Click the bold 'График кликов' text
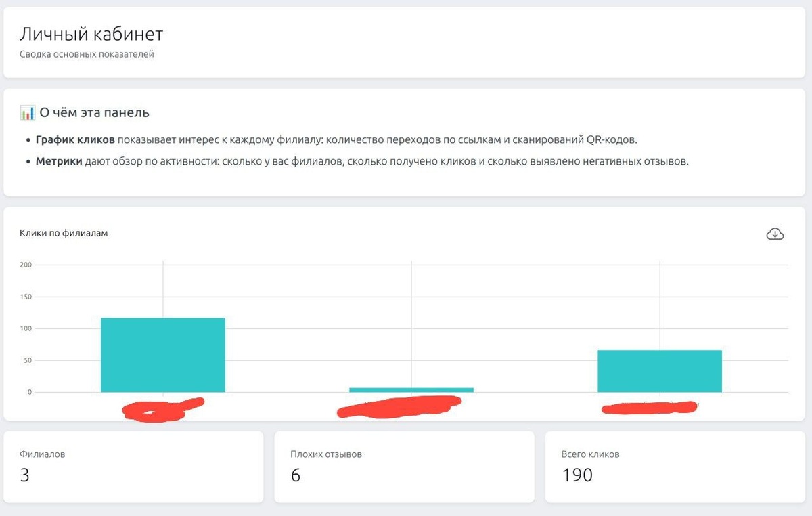The width and height of the screenshot is (812, 516). [x=75, y=140]
